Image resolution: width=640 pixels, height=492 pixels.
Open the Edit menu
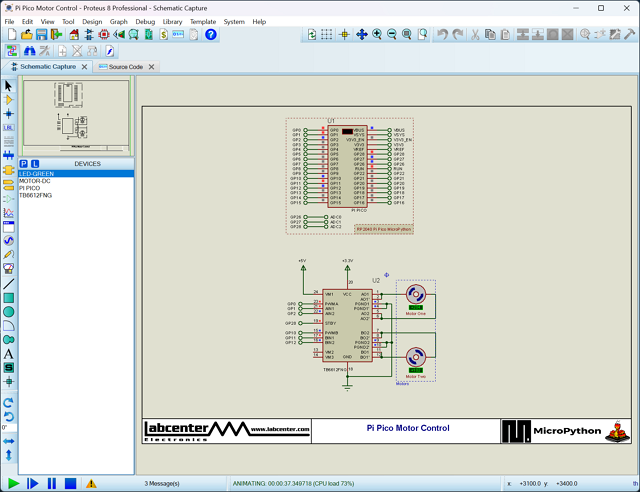(x=27, y=22)
